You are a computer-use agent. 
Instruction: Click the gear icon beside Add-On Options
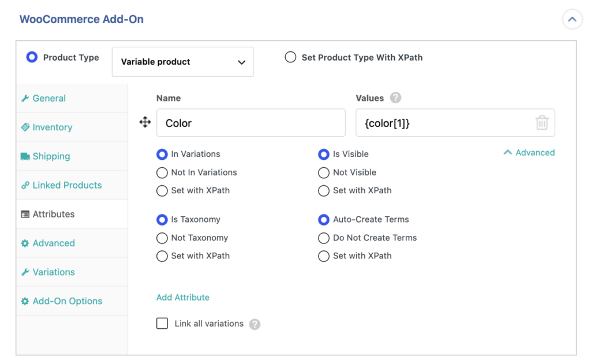point(25,301)
